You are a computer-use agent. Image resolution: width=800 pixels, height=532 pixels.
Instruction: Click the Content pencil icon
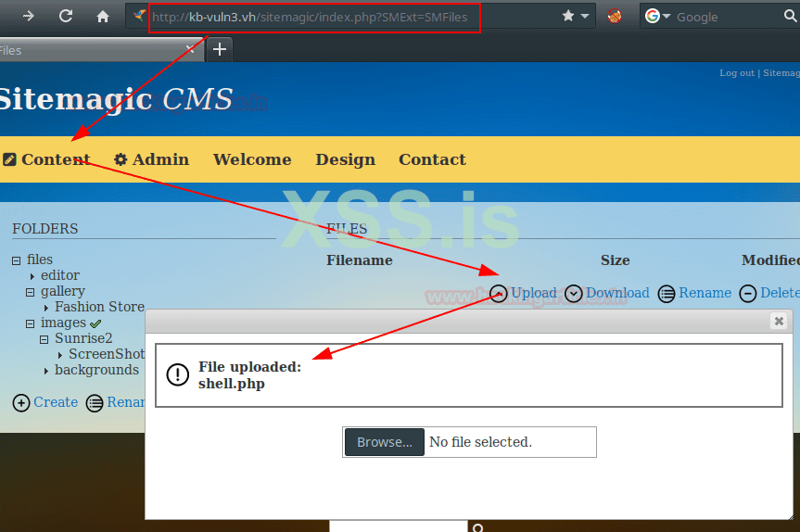tap(9, 159)
